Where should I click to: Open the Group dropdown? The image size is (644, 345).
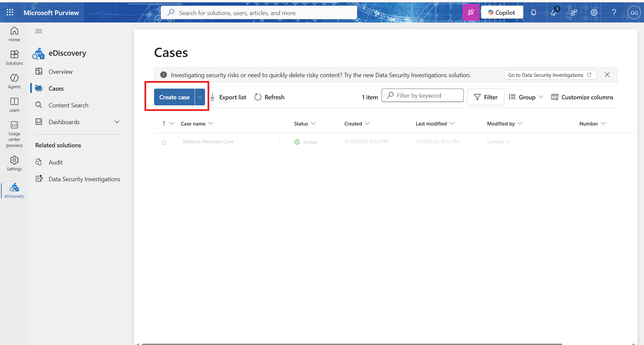pyautogui.click(x=526, y=97)
